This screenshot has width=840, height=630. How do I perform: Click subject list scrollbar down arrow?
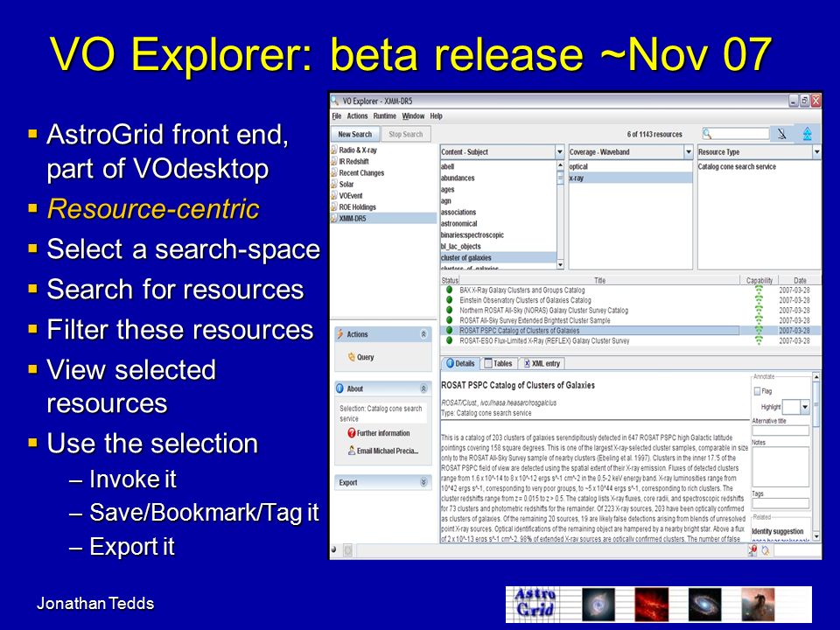[560, 264]
